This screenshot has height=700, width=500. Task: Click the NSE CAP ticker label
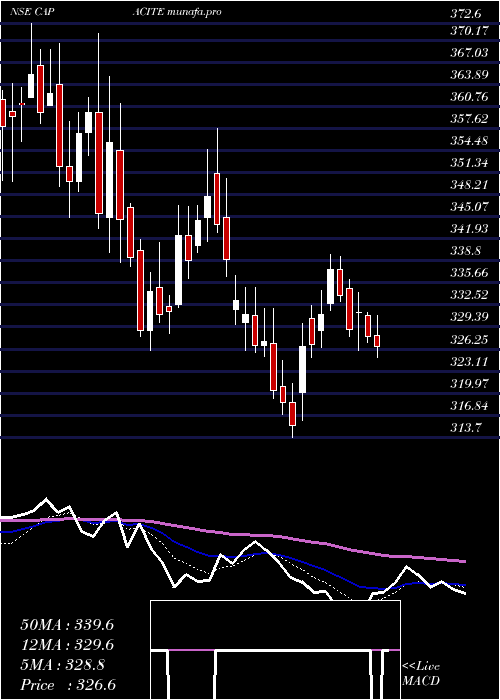[33, 12]
